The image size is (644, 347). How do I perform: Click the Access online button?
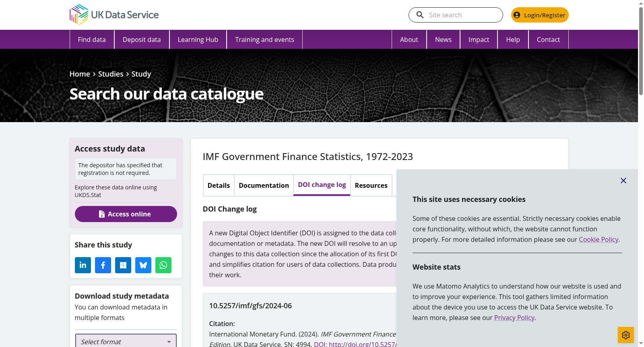click(x=126, y=214)
